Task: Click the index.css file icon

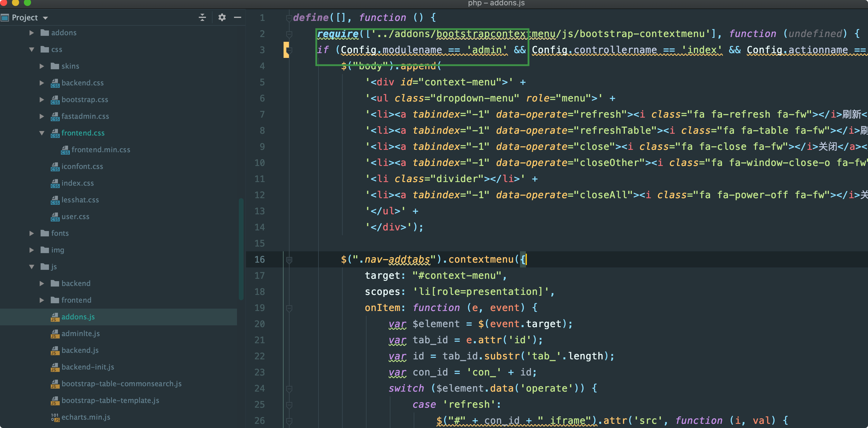Action: coord(55,183)
